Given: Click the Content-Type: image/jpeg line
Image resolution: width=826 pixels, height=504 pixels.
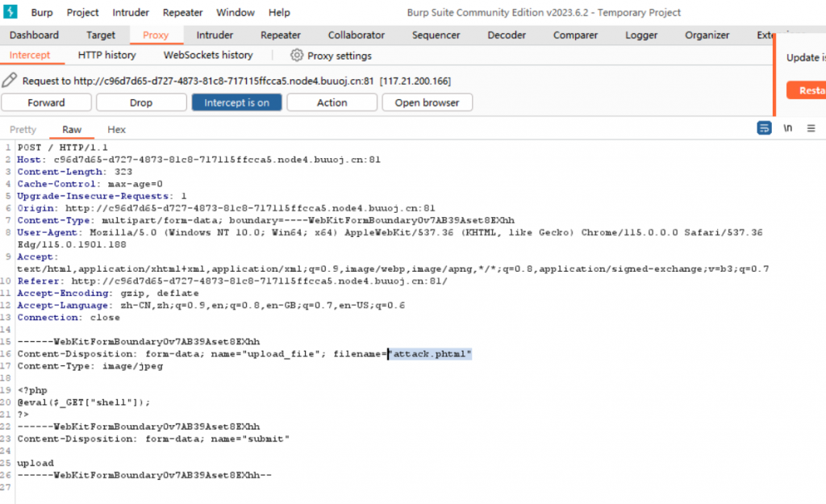Looking at the screenshot, I should (x=90, y=366).
